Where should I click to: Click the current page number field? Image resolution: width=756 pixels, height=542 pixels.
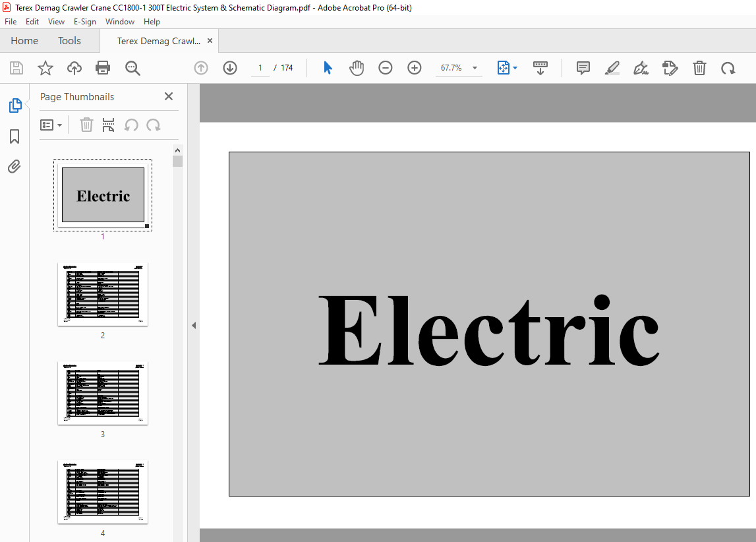(x=260, y=68)
